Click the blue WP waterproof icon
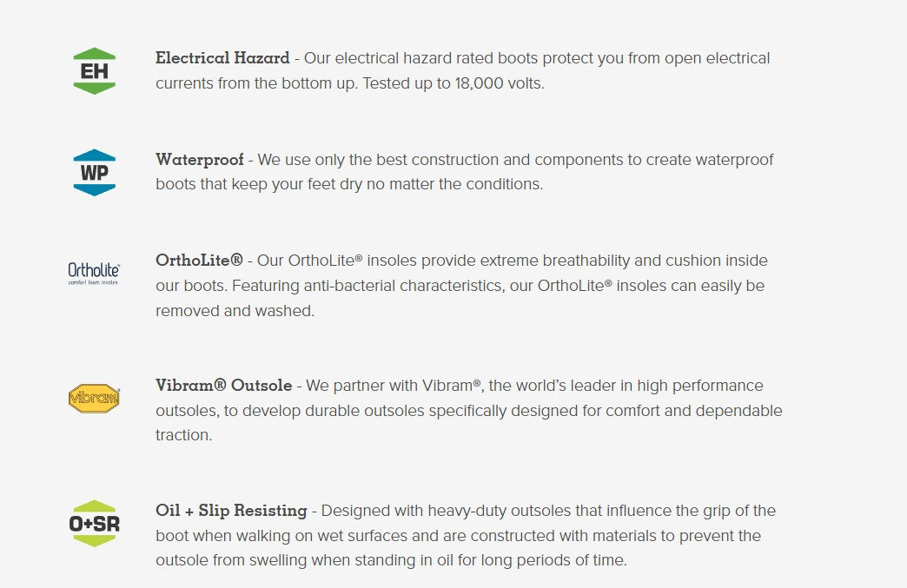 [x=94, y=172]
